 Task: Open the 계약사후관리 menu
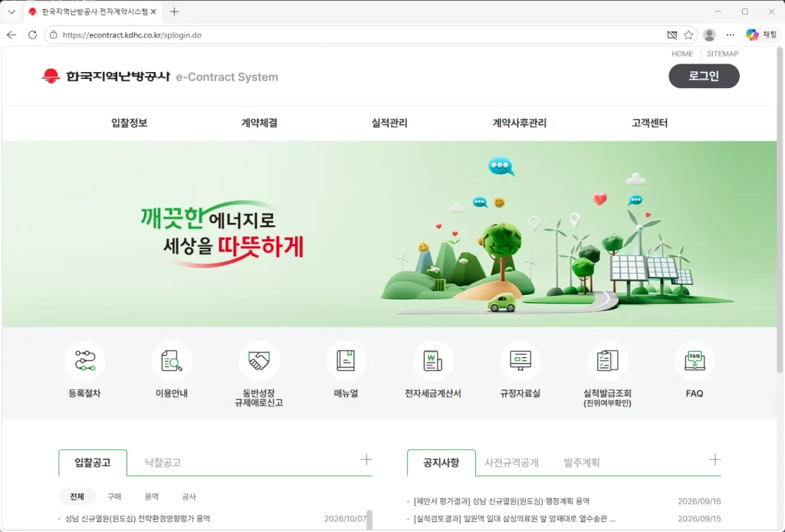coord(520,123)
